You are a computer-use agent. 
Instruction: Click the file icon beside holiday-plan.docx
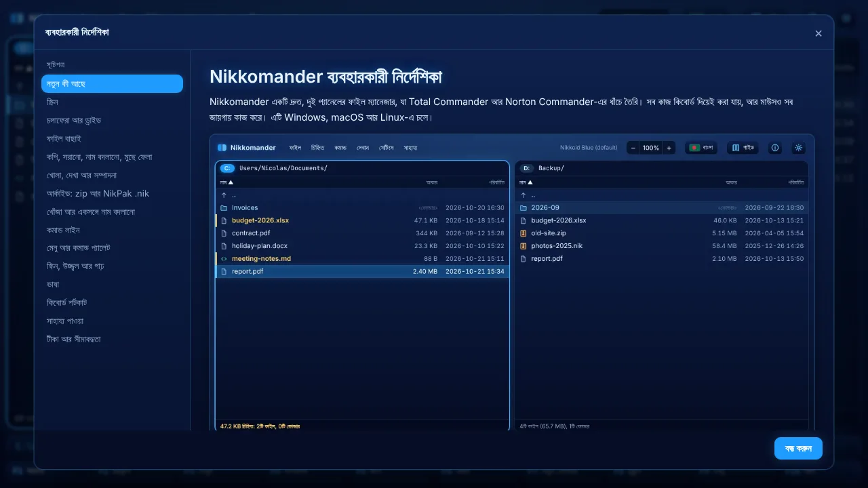tap(224, 246)
